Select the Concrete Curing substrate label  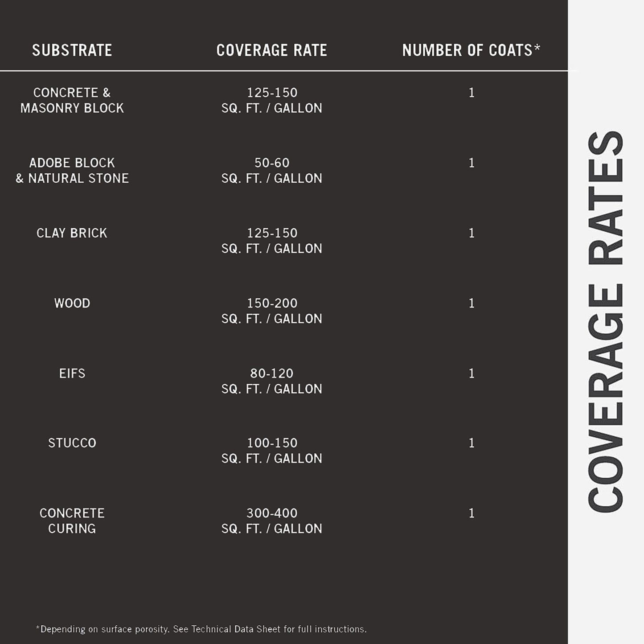[72, 521]
